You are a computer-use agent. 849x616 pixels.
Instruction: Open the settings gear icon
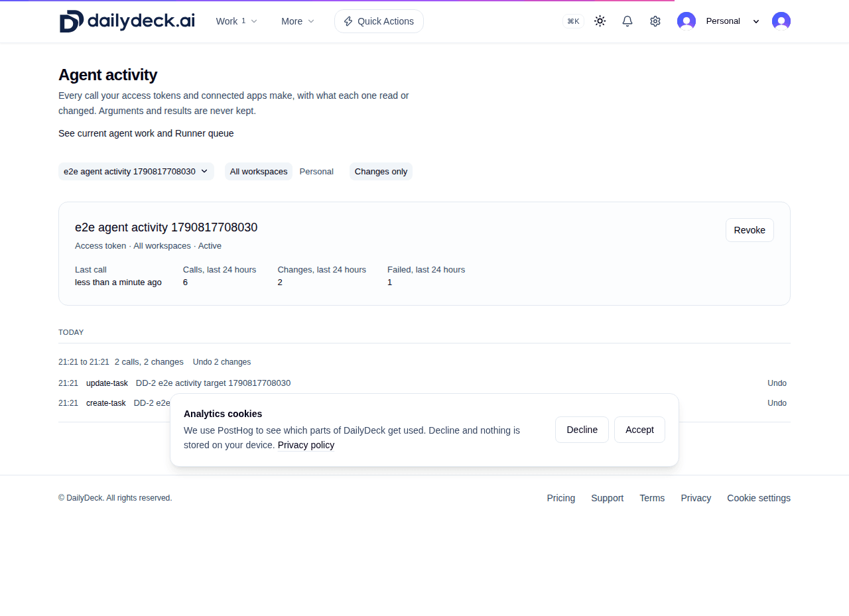click(655, 21)
